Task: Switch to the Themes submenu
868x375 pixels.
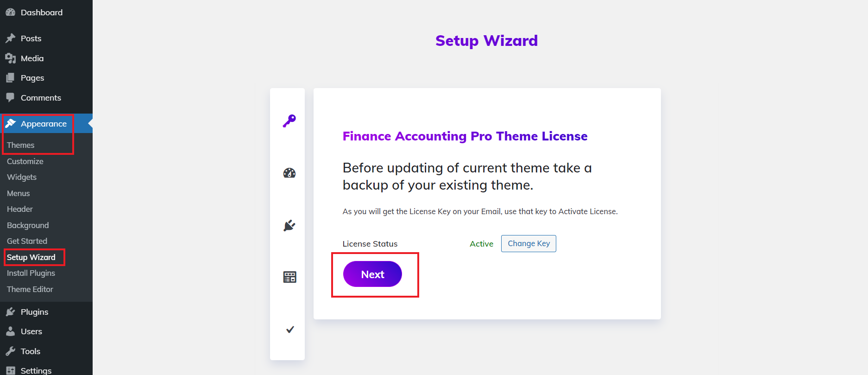Action: [20, 145]
